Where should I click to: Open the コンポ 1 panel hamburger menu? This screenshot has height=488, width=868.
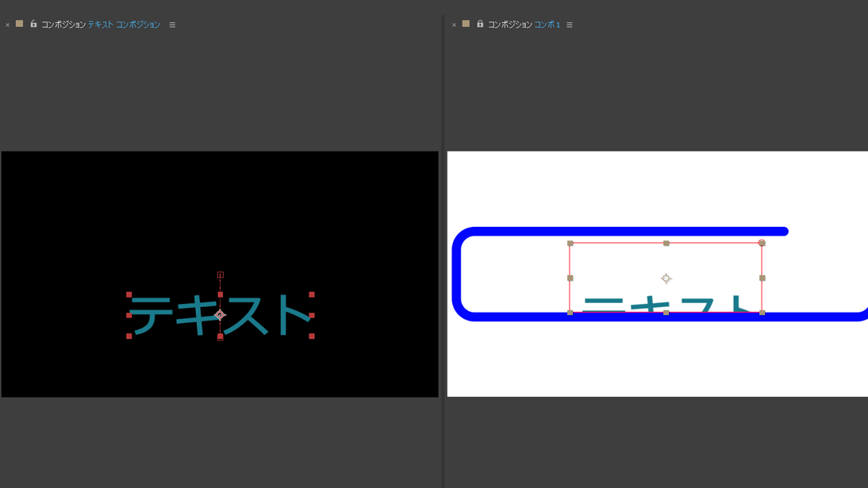tap(570, 25)
